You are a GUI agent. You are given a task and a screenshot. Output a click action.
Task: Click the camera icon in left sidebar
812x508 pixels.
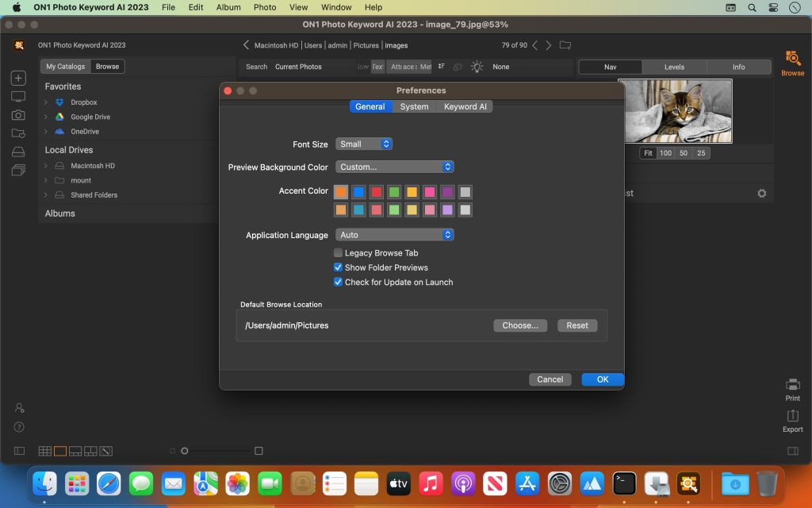click(18, 115)
